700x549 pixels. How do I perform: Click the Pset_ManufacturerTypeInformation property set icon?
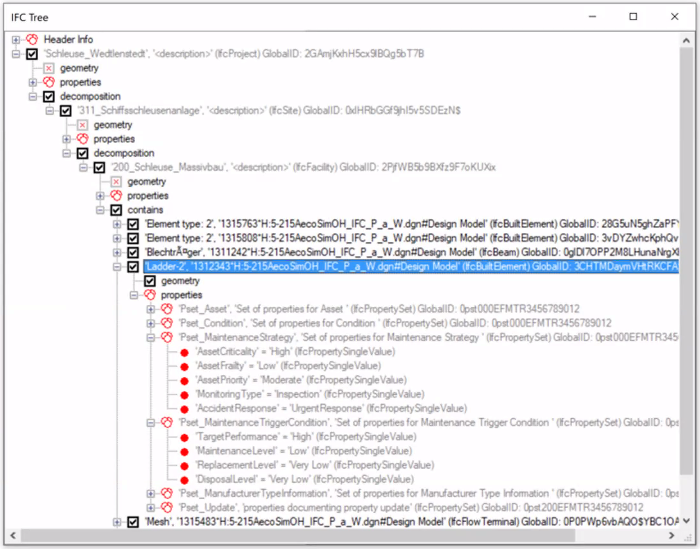coord(167,493)
